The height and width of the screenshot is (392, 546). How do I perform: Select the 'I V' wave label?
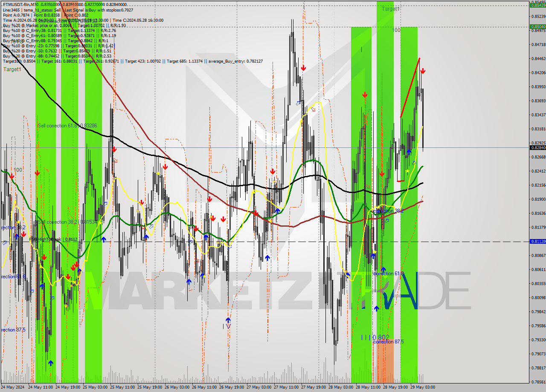tap(227, 326)
